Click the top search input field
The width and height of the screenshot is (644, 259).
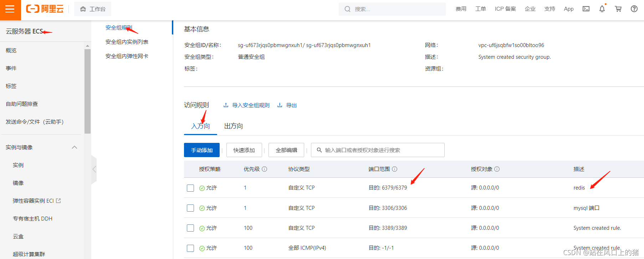click(x=392, y=9)
